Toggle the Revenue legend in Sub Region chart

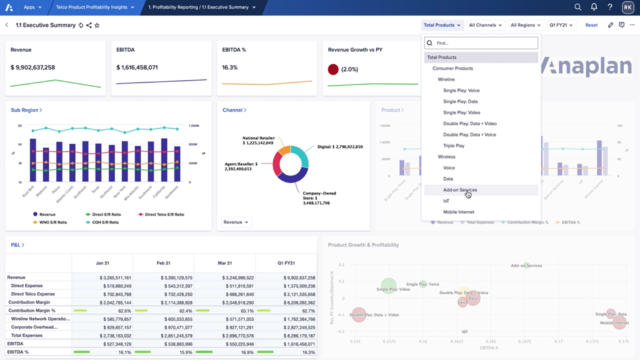(x=44, y=214)
